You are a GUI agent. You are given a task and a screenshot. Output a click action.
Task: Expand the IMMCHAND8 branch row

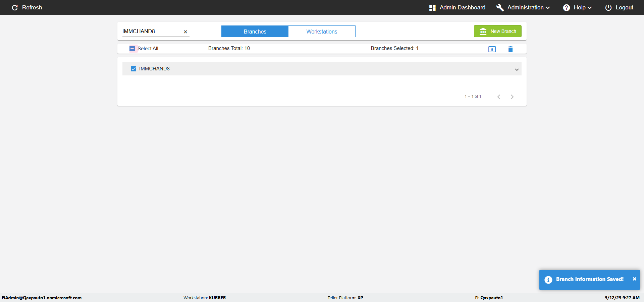pos(517,69)
